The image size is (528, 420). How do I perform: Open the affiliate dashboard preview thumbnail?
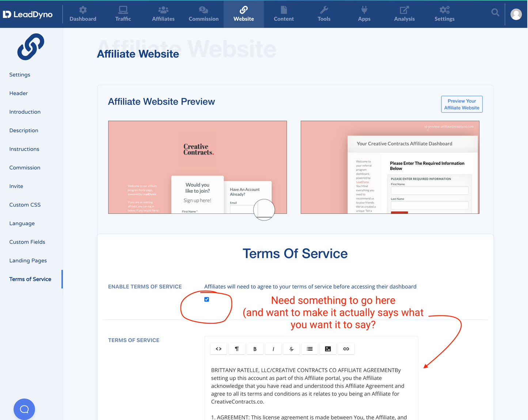390,167
